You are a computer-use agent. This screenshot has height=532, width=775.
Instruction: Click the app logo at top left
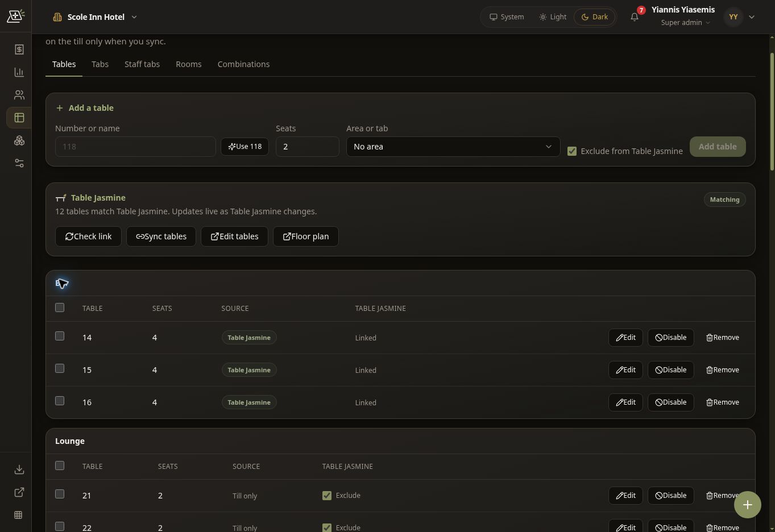(x=15, y=16)
